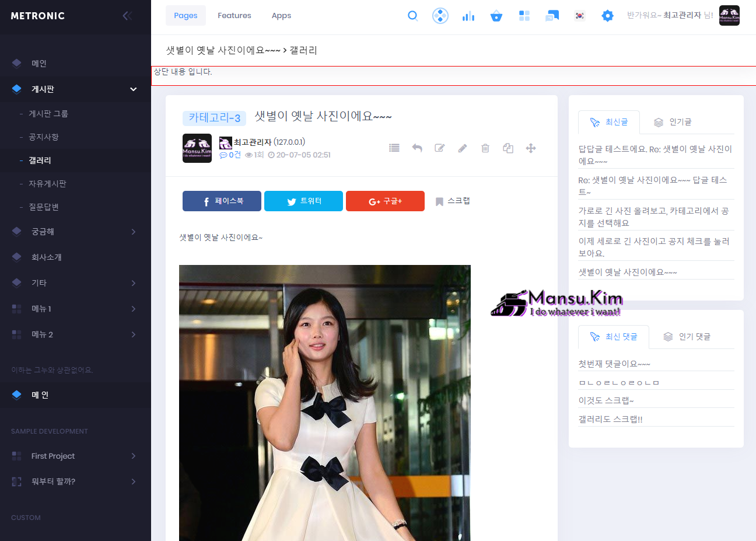Click the search magnifier icon in header
Viewport: 756px width, 541px height.
(412, 16)
